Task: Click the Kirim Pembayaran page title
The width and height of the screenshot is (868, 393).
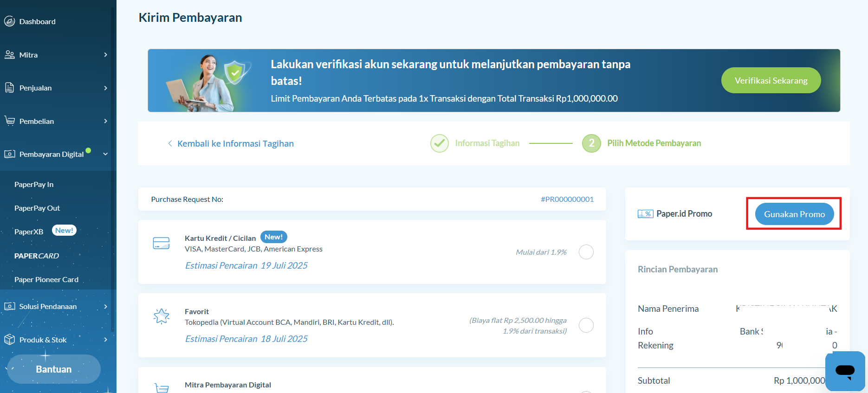Action: point(190,18)
